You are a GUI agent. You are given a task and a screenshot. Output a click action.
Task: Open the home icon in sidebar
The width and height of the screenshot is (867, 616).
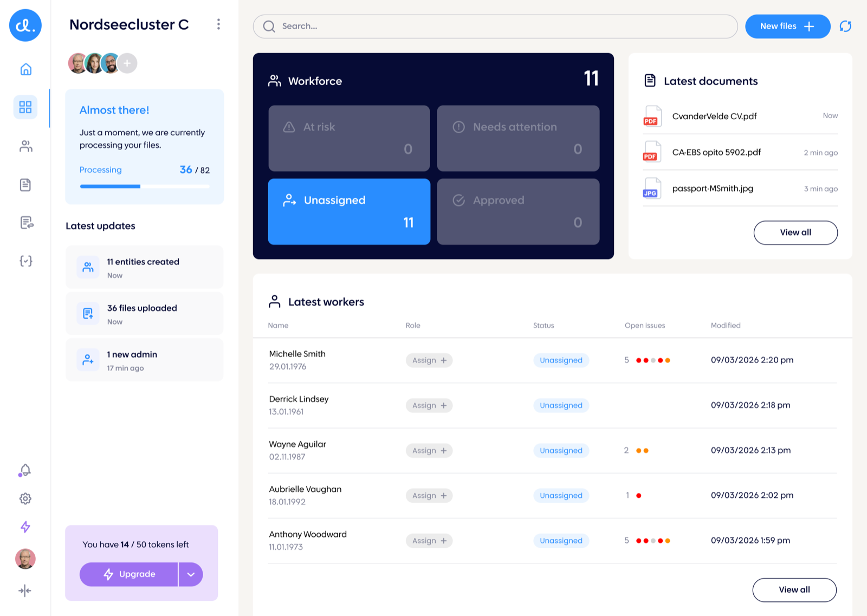click(25, 69)
